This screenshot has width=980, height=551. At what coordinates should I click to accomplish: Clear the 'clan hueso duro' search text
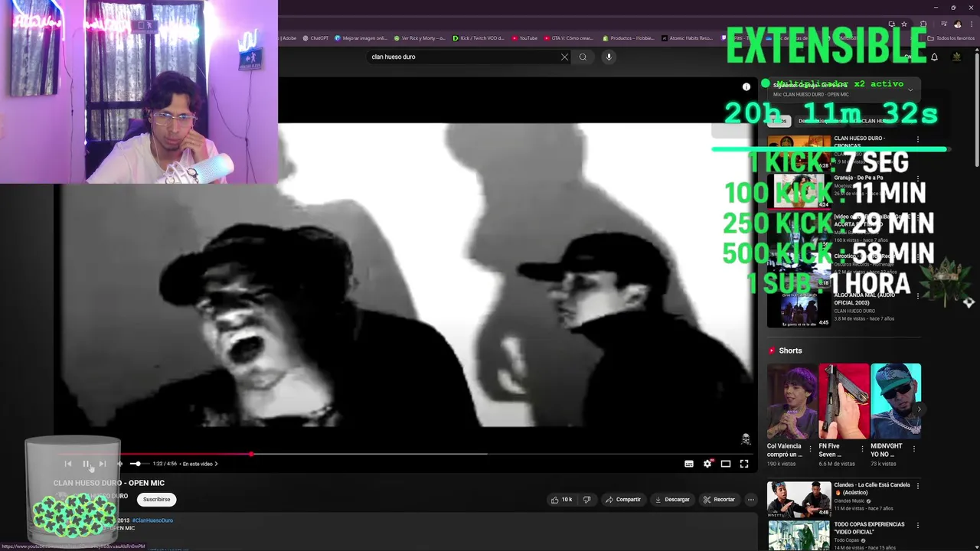point(564,57)
